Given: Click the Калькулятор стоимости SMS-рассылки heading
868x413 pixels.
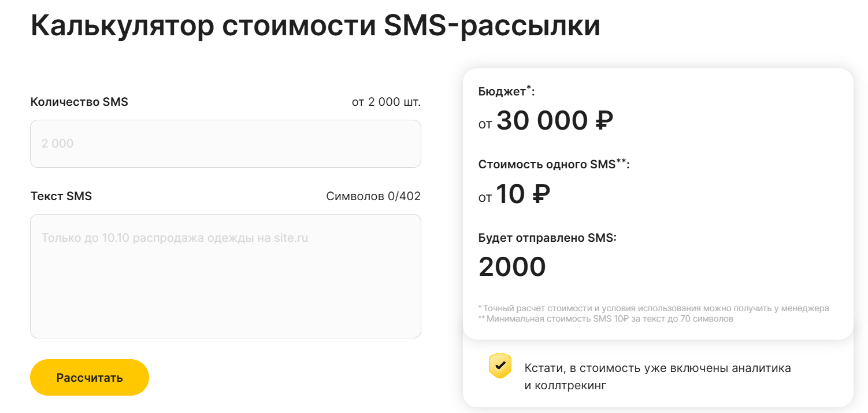Looking at the screenshot, I should click(x=315, y=26).
